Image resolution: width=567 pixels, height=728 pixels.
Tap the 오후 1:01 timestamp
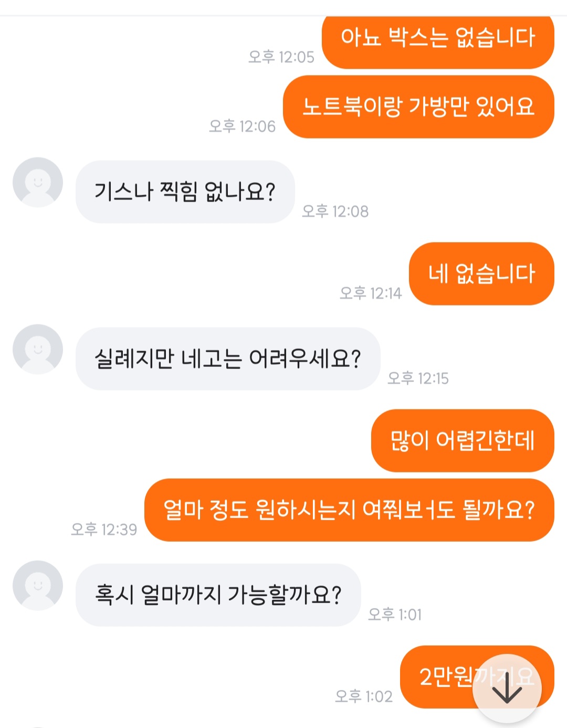(395, 614)
